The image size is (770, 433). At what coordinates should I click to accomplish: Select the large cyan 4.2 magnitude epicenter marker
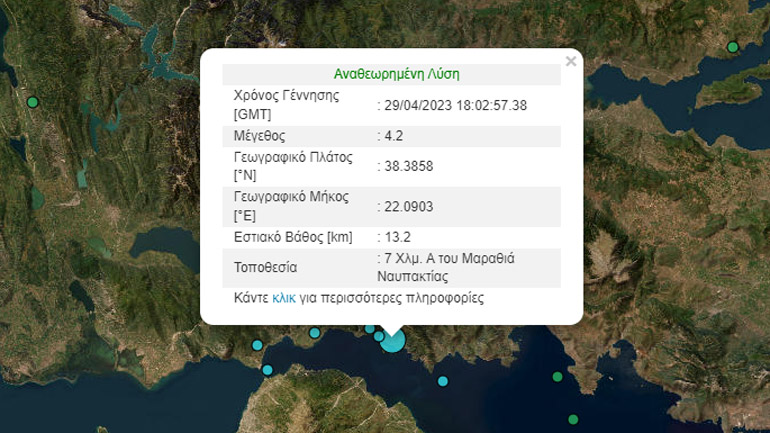point(393,340)
